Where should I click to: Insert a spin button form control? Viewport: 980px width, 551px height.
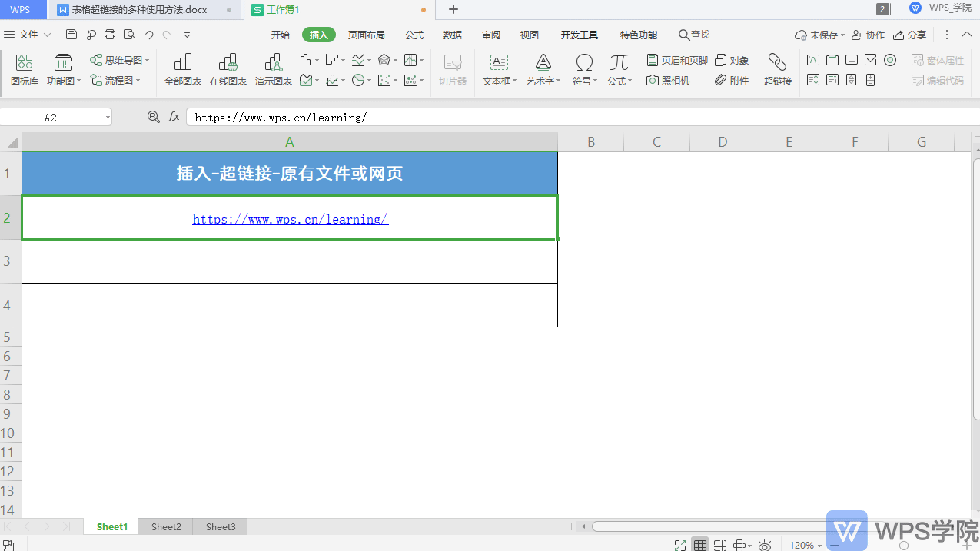(x=871, y=80)
